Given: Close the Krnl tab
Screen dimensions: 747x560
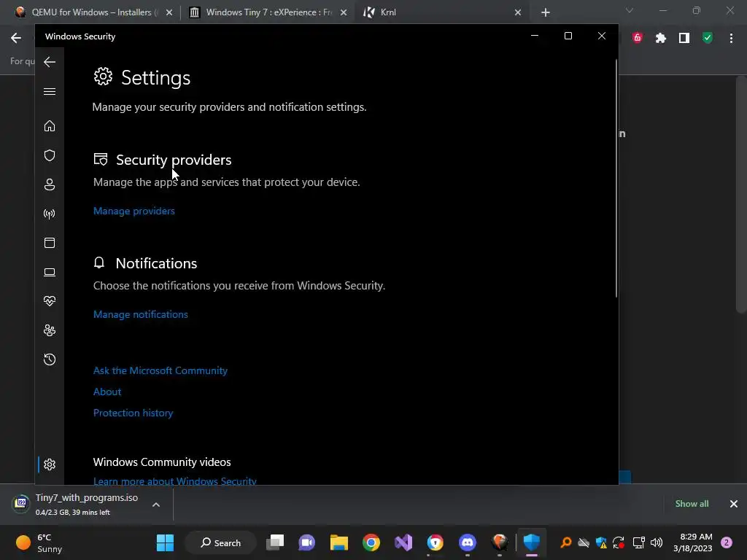Looking at the screenshot, I should 518,12.
